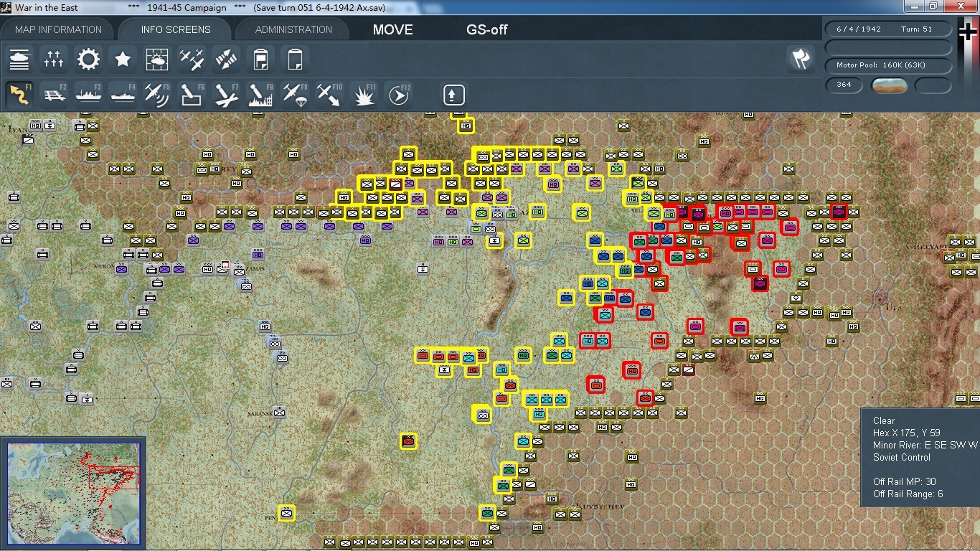Open the Air Doctrine planes icon
This screenshot has width=980, height=551.
tap(192, 59)
